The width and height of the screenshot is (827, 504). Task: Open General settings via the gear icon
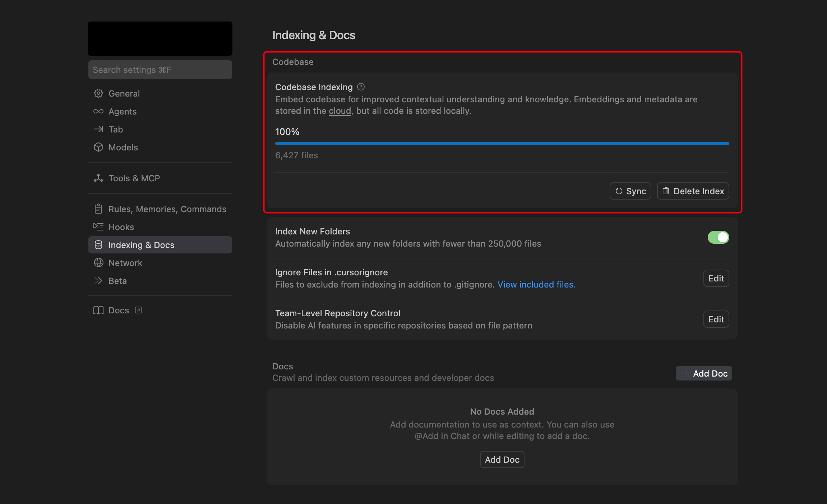coord(98,93)
